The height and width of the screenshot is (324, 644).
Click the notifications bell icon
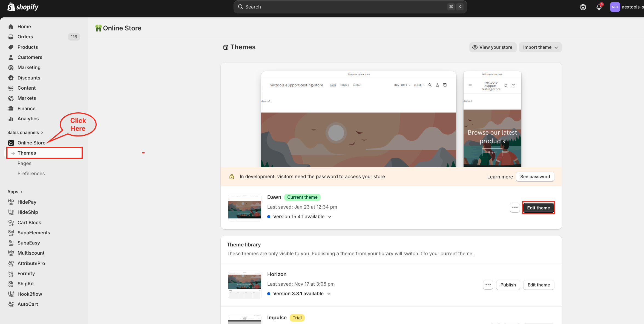(x=599, y=7)
